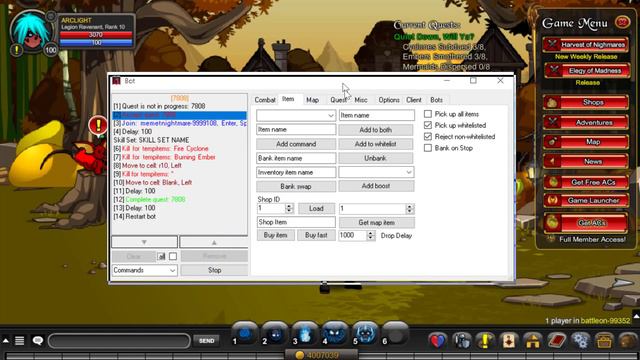Click small icon next to Clear button
This screenshot has height=360, width=640.
point(162,256)
